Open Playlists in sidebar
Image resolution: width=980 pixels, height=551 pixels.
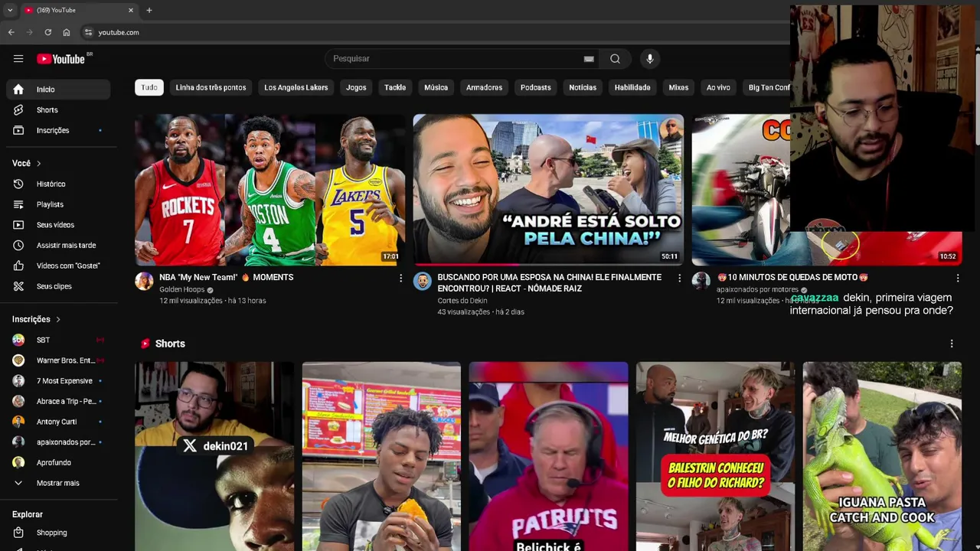[x=58, y=204]
